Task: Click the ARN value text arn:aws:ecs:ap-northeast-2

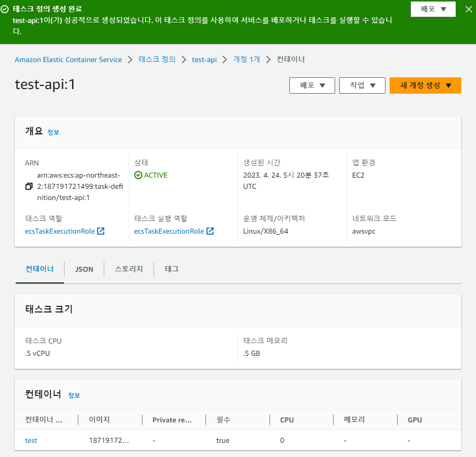Action: pos(80,186)
